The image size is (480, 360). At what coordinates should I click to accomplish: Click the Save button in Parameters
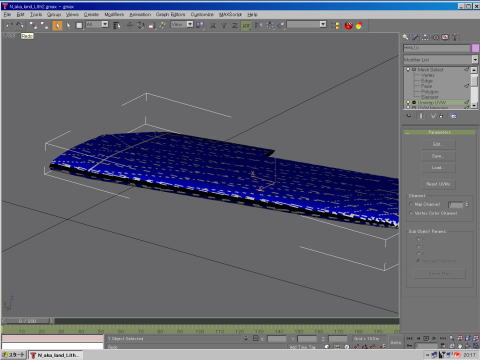click(438, 156)
